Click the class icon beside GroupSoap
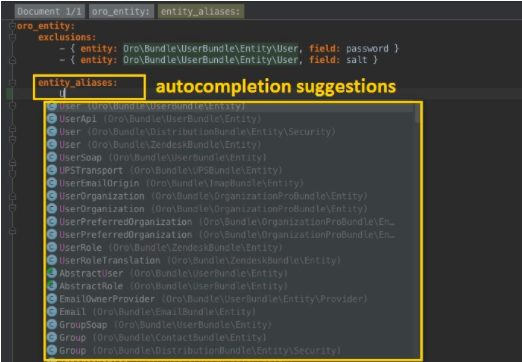This screenshot has height=362, width=522. click(x=52, y=324)
